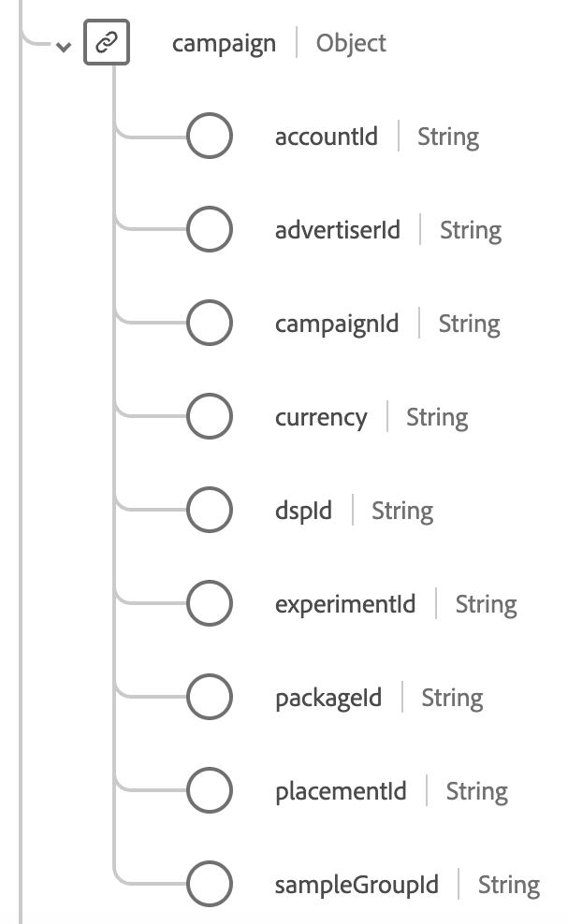Click the circle icon next to accountId

[x=209, y=137]
